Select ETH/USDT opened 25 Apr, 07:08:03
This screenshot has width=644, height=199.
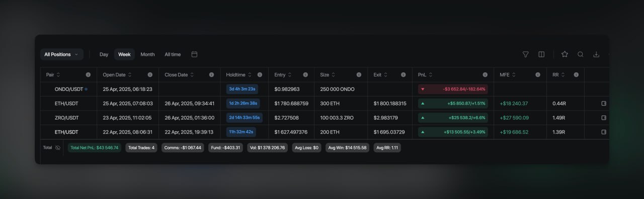[x=325, y=104]
